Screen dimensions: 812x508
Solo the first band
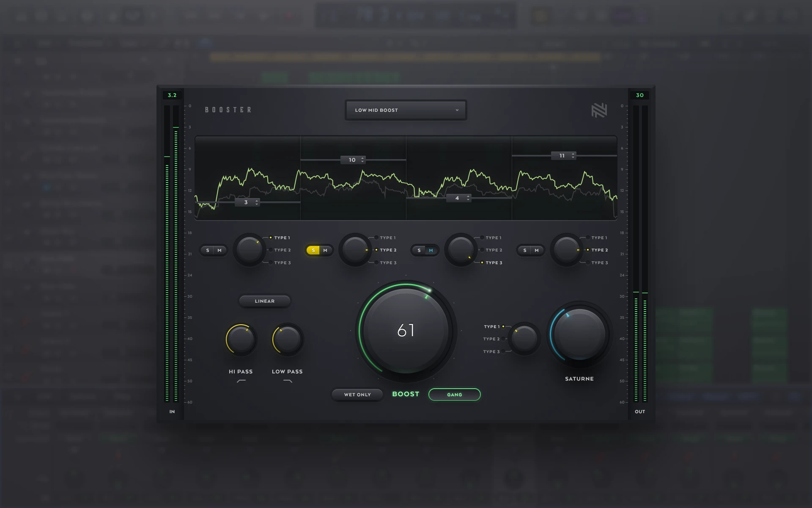tap(208, 250)
